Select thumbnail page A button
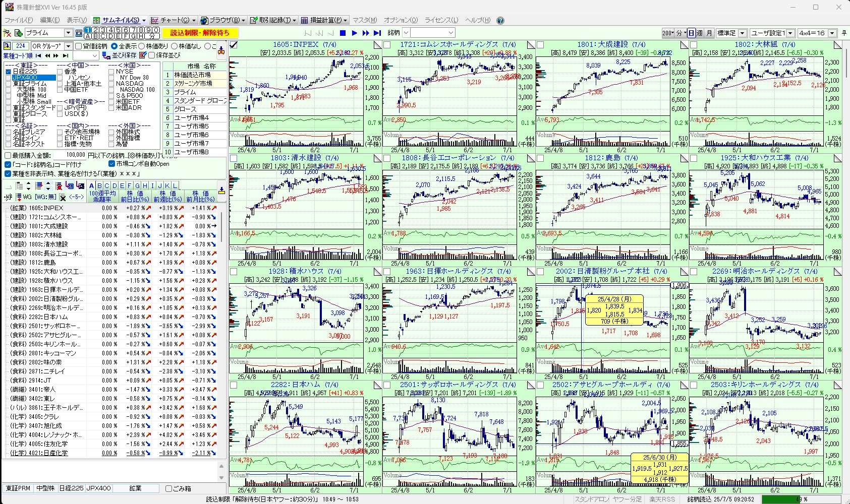Viewport: 850px width, 504px height. coord(88,36)
